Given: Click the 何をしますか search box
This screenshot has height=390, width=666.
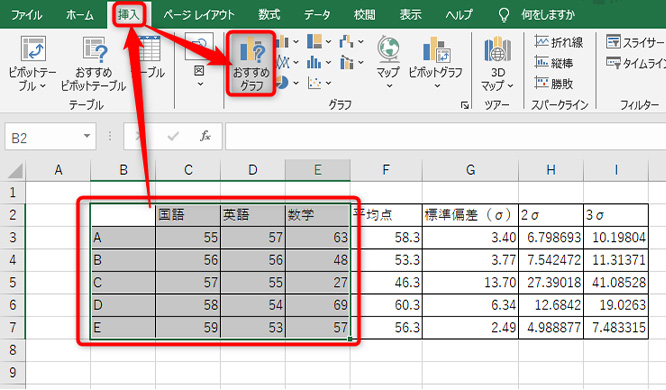Looking at the screenshot, I should click(x=548, y=15).
